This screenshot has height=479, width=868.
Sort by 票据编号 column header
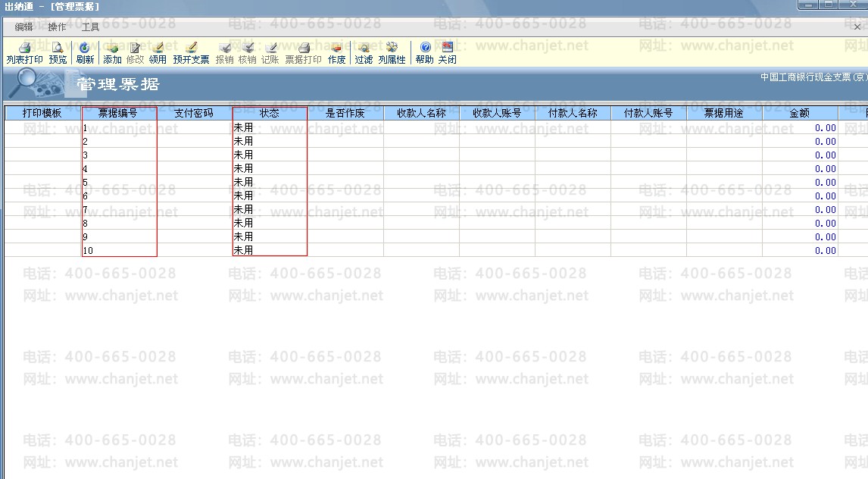click(x=119, y=113)
